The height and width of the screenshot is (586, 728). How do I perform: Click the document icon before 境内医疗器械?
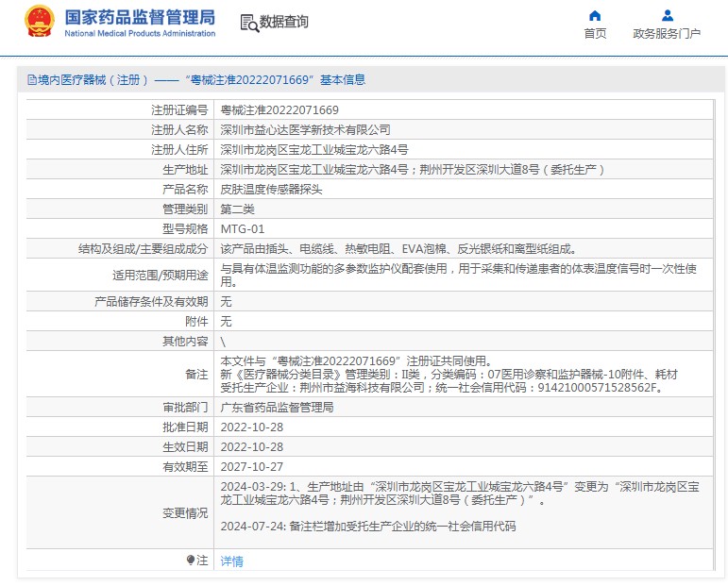(x=31, y=80)
